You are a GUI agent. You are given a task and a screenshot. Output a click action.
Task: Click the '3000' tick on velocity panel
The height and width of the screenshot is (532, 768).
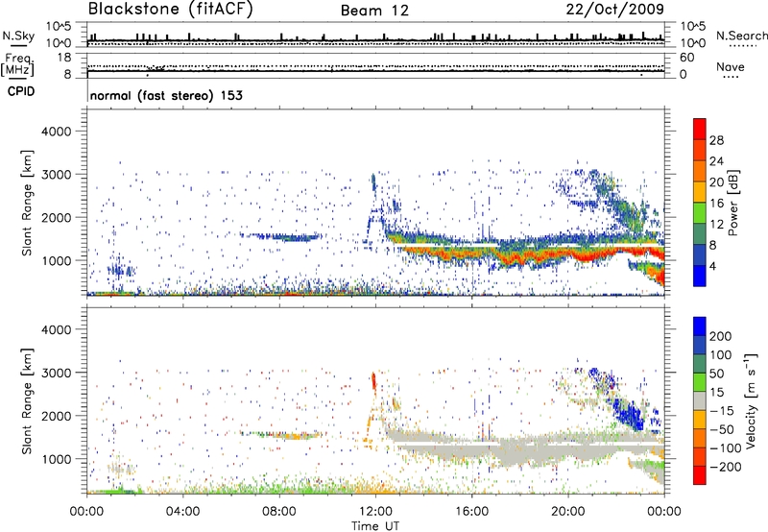(56, 373)
